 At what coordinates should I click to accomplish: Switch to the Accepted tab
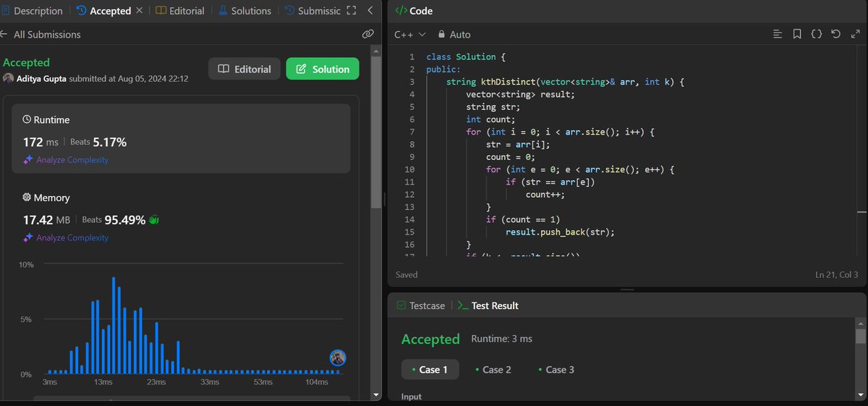pyautogui.click(x=104, y=11)
